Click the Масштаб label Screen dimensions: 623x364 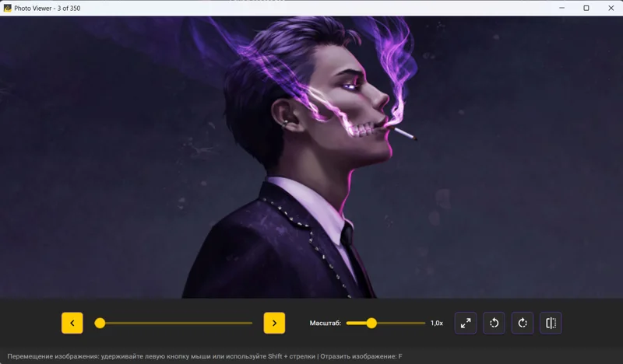pos(325,323)
